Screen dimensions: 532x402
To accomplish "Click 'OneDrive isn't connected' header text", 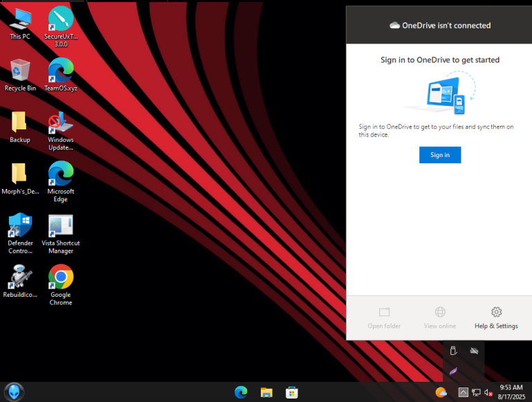I will point(446,26).
